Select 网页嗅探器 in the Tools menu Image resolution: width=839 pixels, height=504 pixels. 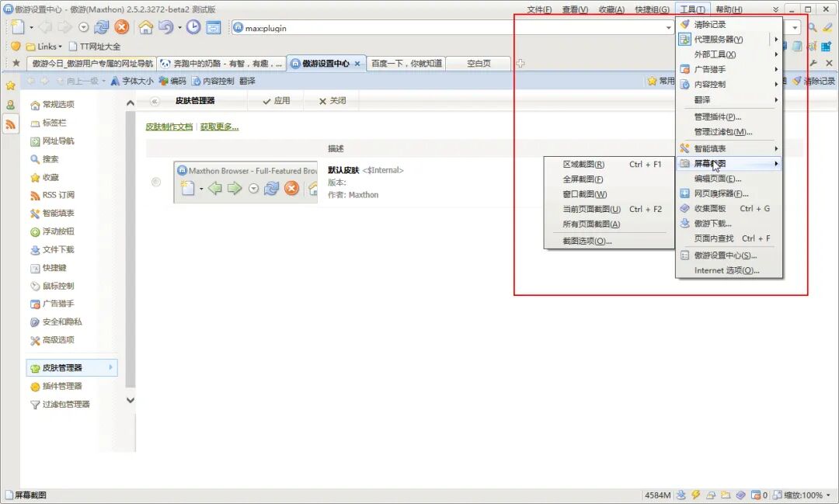coord(729,193)
